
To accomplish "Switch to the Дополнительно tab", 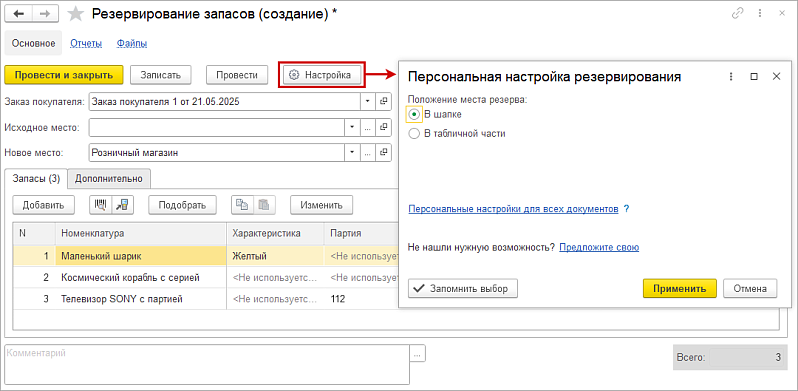I will coord(109,179).
